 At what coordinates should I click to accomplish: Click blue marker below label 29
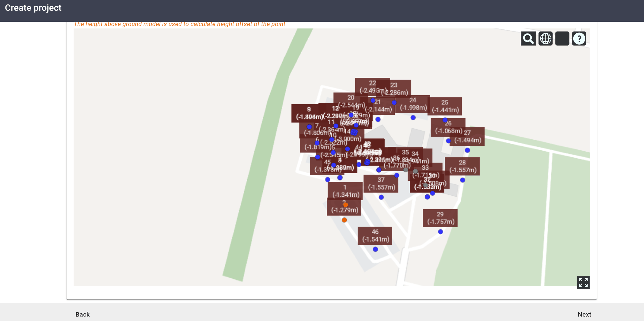tap(441, 232)
